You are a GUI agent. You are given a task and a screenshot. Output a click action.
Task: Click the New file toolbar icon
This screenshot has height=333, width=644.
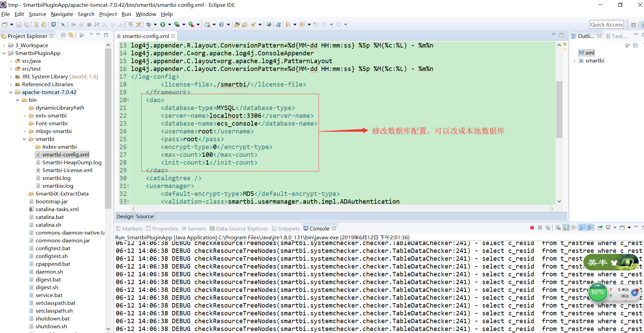coord(5,24)
